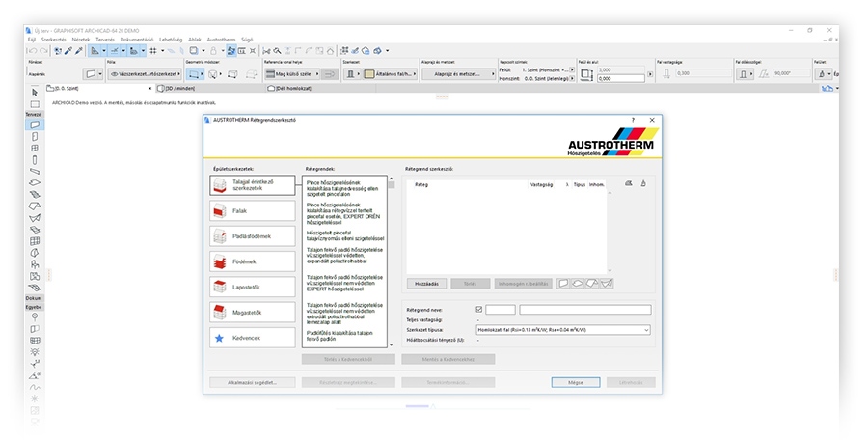The image size is (868, 440).
Task: Open the Alaprajz és metszet dropdown
Action: 458,73
